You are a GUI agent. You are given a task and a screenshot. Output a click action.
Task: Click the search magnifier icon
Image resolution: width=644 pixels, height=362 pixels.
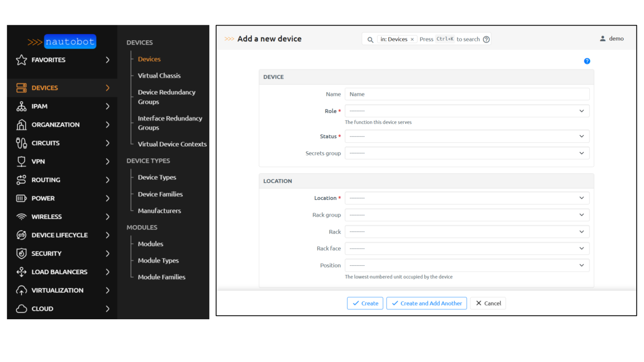click(370, 39)
